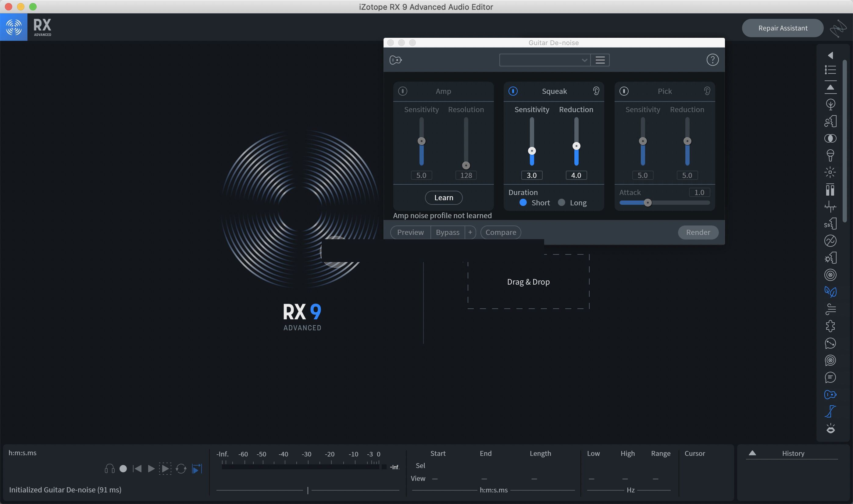Click the Render button
Image resolution: width=853 pixels, height=504 pixels.
pos(698,232)
